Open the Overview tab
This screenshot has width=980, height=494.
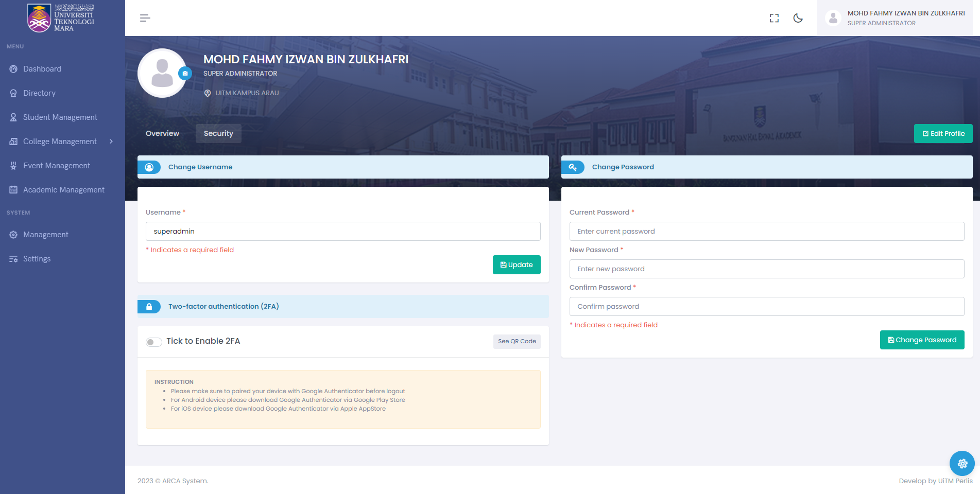162,133
